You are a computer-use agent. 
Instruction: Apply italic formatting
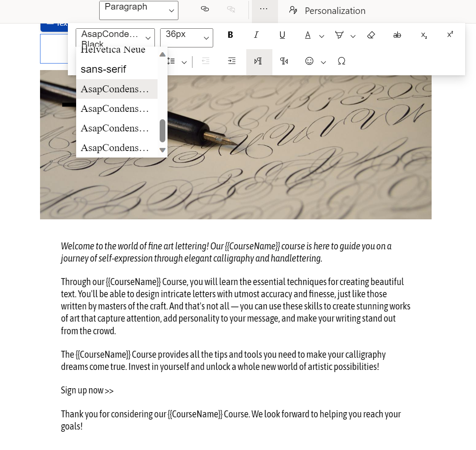(x=256, y=35)
